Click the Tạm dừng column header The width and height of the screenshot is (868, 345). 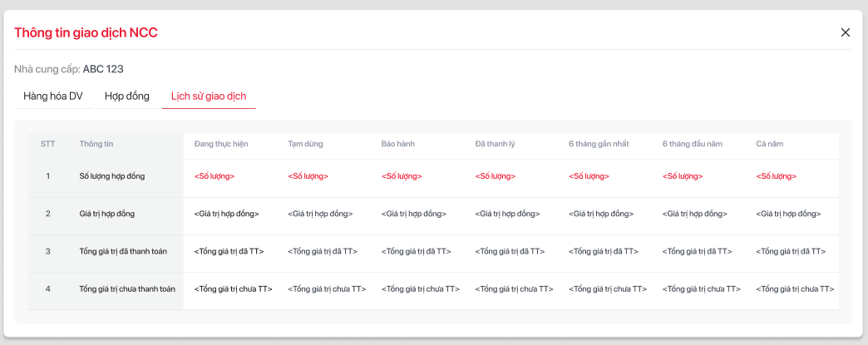pyautogui.click(x=305, y=144)
